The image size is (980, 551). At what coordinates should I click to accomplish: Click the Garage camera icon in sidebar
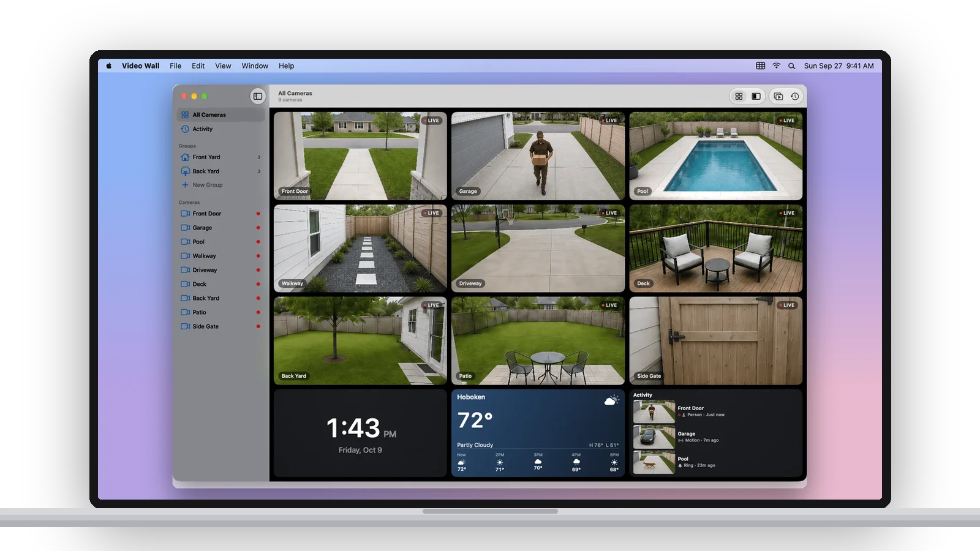point(185,228)
